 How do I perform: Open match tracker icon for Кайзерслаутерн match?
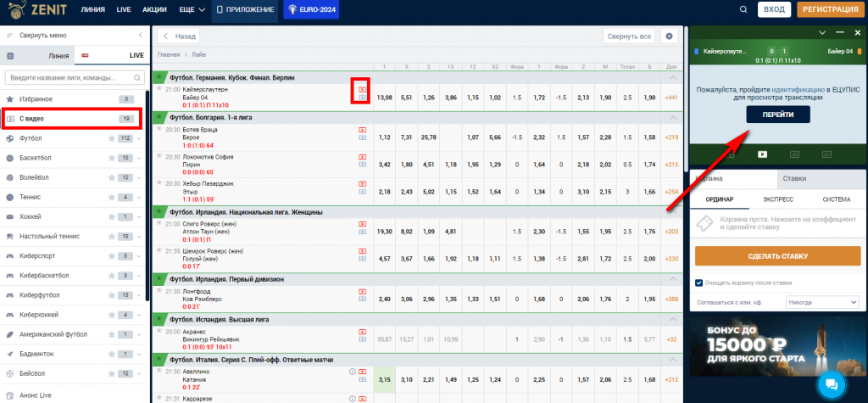pyautogui.click(x=363, y=98)
